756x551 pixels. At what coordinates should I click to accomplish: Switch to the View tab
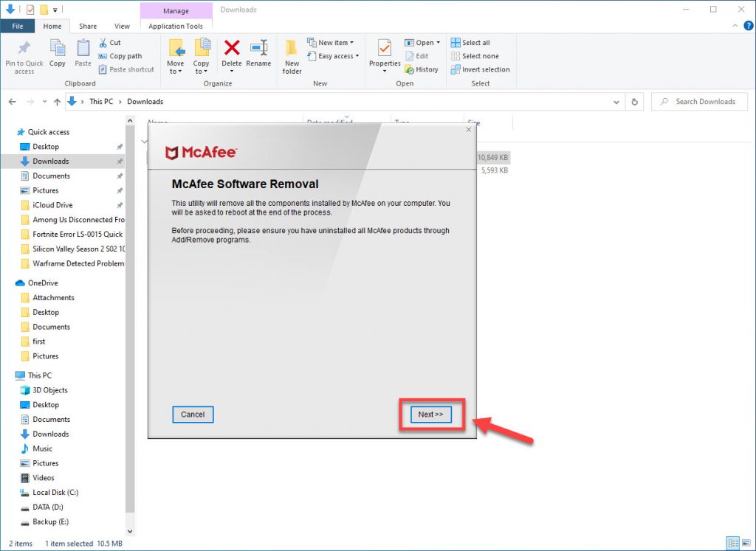pyautogui.click(x=121, y=26)
